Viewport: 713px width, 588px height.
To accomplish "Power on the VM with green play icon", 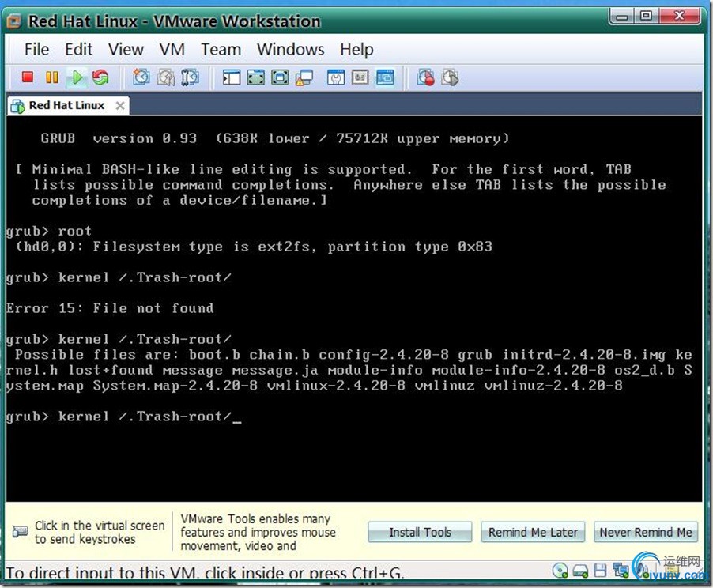I will (77, 77).
